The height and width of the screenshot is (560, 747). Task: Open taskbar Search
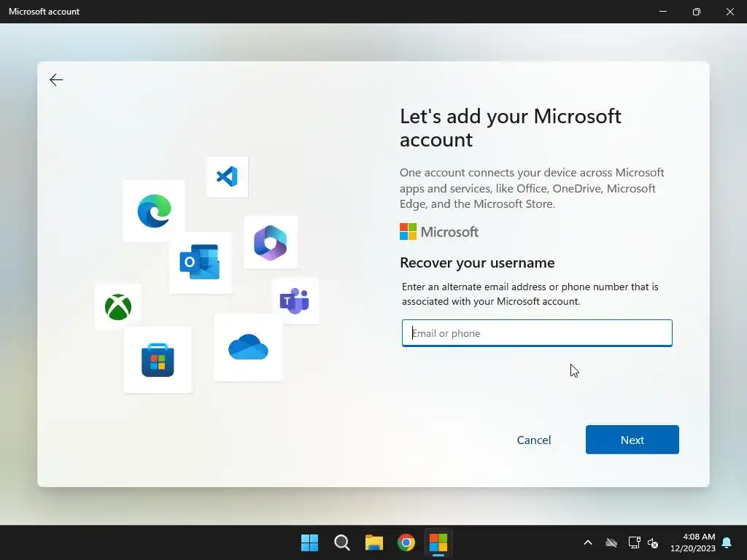pyautogui.click(x=342, y=542)
